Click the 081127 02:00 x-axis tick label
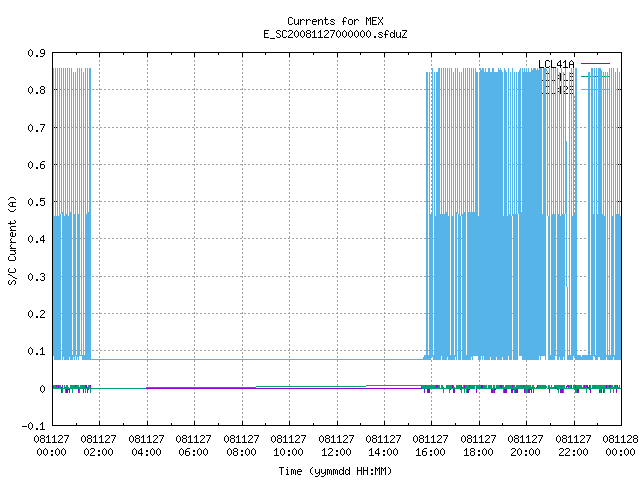Screen dimensions: 640x480 pos(98,446)
